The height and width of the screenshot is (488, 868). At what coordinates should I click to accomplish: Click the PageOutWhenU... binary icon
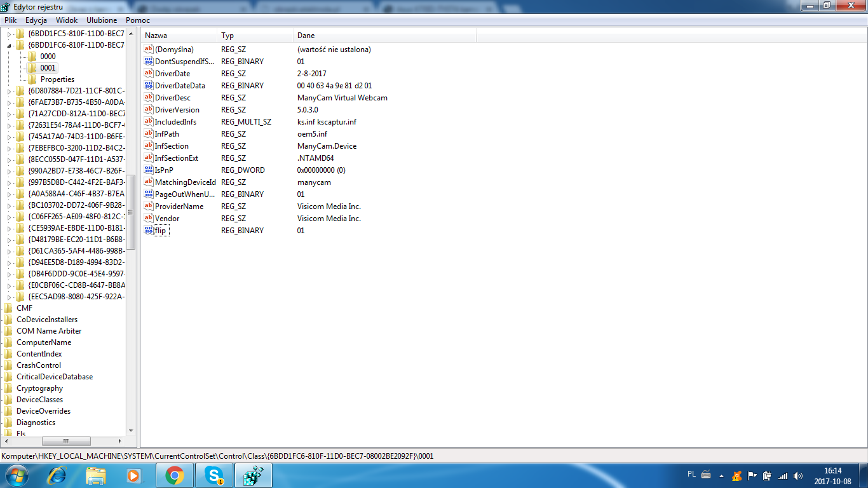(149, 194)
